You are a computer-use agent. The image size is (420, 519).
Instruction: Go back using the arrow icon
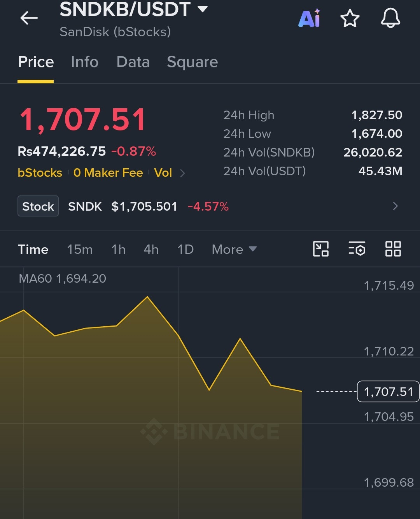point(29,18)
